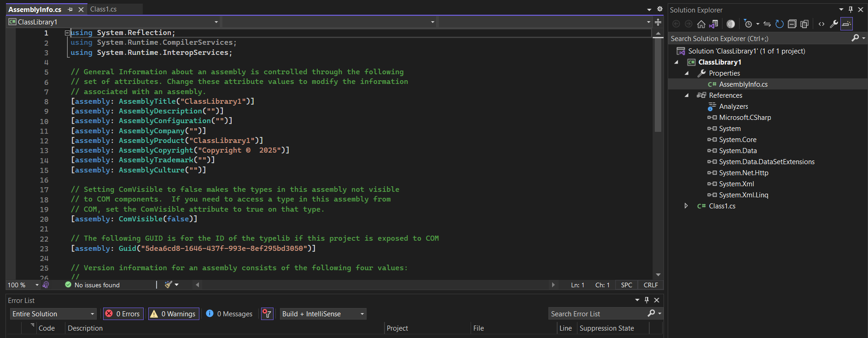Image resolution: width=868 pixels, height=338 pixels.
Task: Click the View Code icon
Action: point(821,24)
